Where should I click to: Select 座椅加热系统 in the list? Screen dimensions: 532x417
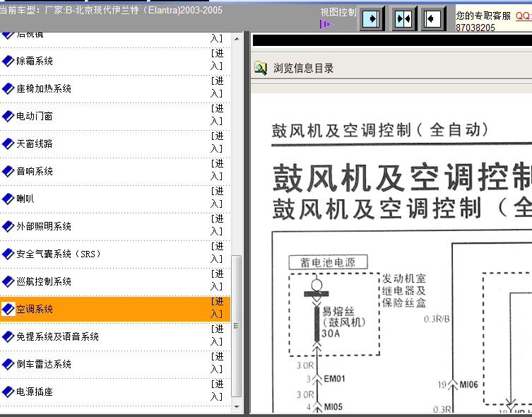pyautogui.click(x=44, y=88)
